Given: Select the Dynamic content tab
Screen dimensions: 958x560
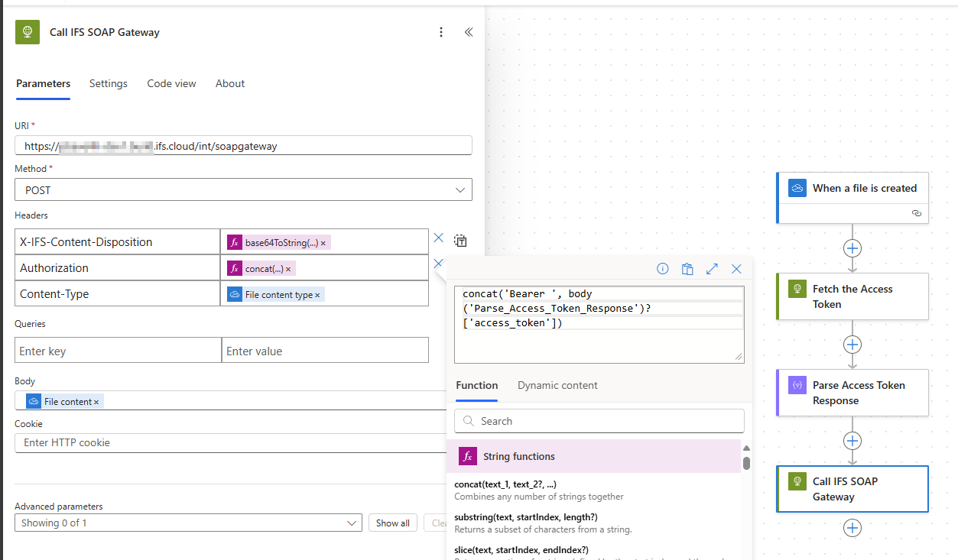Looking at the screenshot, I should 557,385.
